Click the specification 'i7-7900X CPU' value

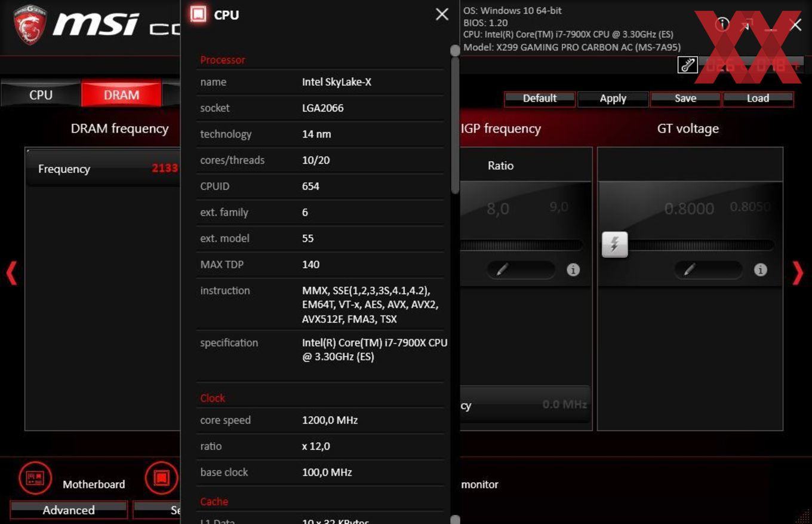coord(374,350)
